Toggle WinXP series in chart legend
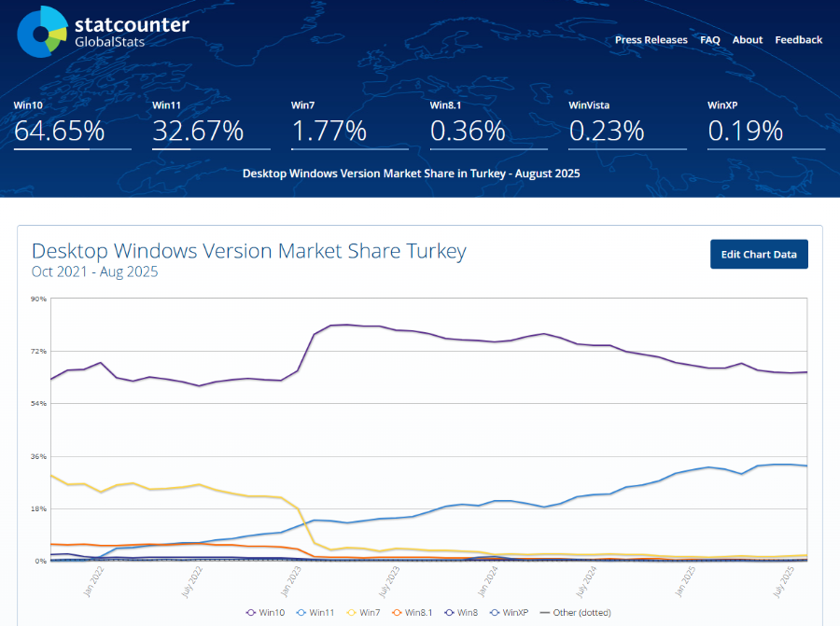Screen dimensions: 840x626 point(510,613)
